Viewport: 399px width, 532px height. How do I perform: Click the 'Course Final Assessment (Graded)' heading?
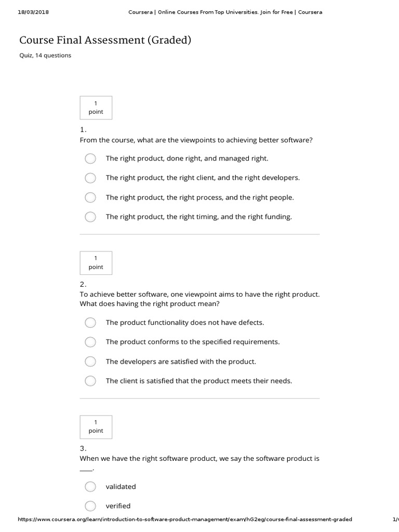point(105,40)
